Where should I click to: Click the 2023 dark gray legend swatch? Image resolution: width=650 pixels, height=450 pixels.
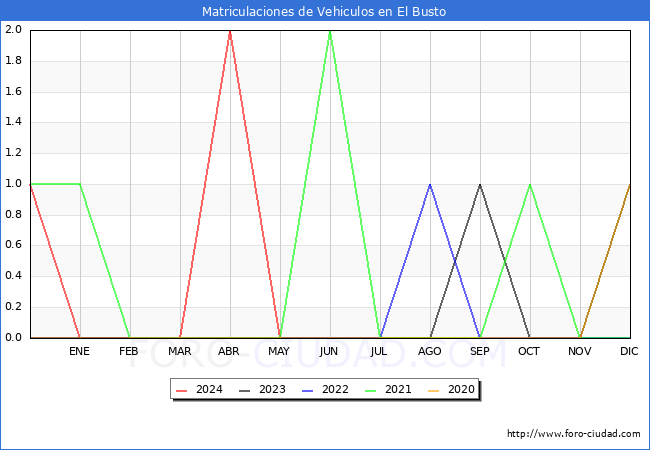245,390
